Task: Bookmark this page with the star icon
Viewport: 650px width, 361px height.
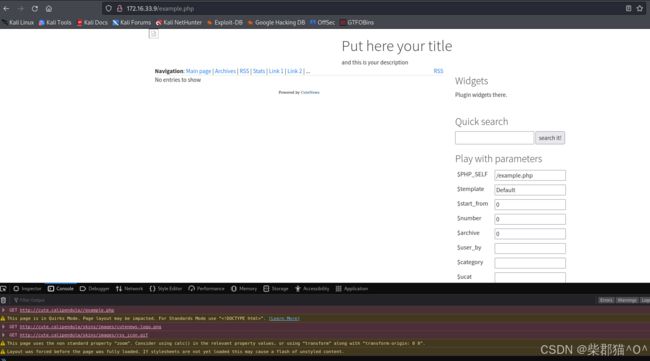Action: [640, 8]
